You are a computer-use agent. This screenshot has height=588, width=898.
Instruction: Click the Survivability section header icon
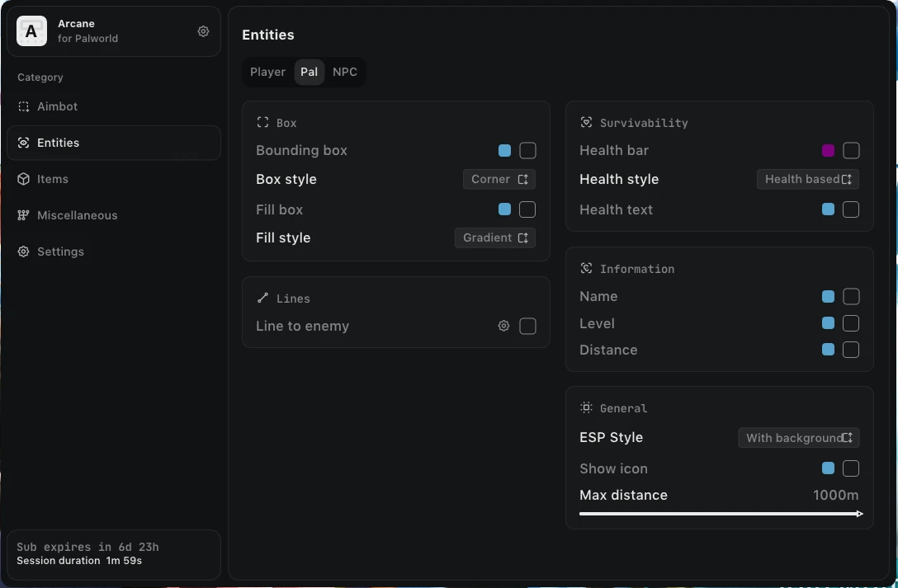586,122
